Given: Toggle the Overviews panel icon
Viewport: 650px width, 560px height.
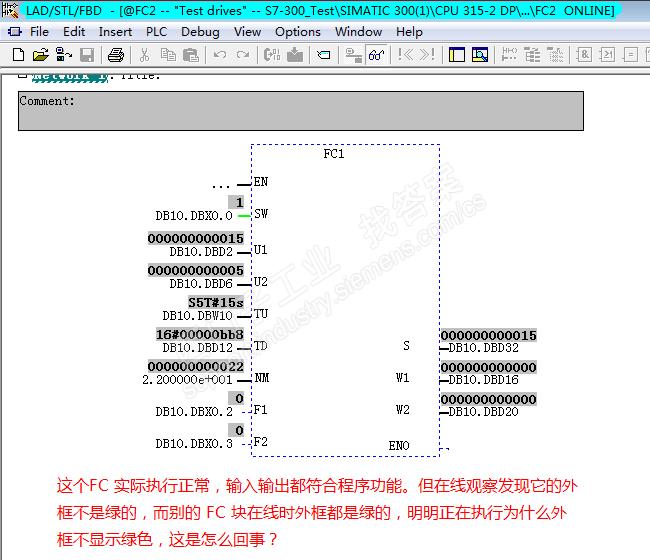Looking at the screenshot, I should [x=456, y=55].
